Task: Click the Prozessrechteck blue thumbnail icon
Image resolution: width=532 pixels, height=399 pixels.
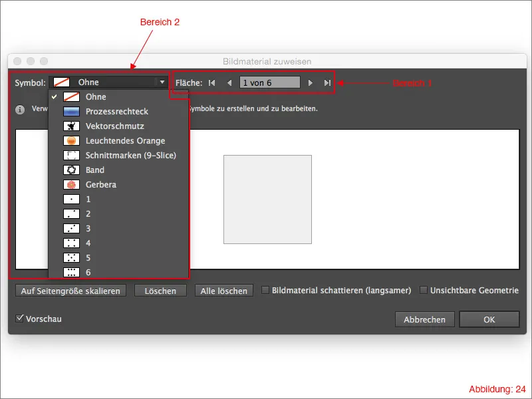Action: (71, 111)
